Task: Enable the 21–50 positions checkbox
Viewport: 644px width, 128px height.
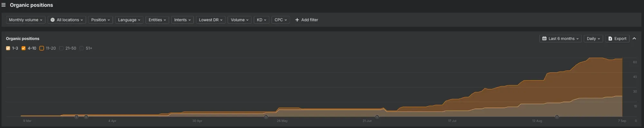Action: (61, 48)
